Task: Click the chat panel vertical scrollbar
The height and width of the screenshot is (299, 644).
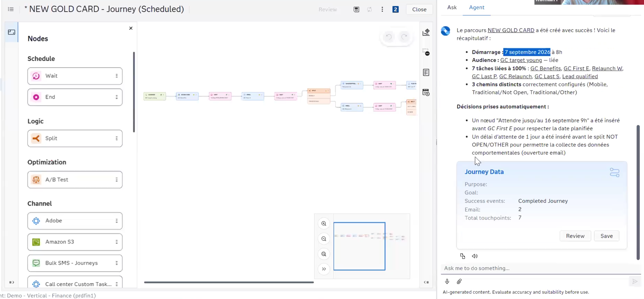Action: (638, 192)
